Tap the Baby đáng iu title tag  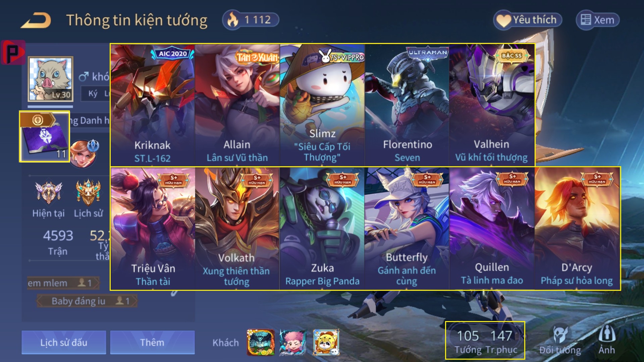[87, 301]
